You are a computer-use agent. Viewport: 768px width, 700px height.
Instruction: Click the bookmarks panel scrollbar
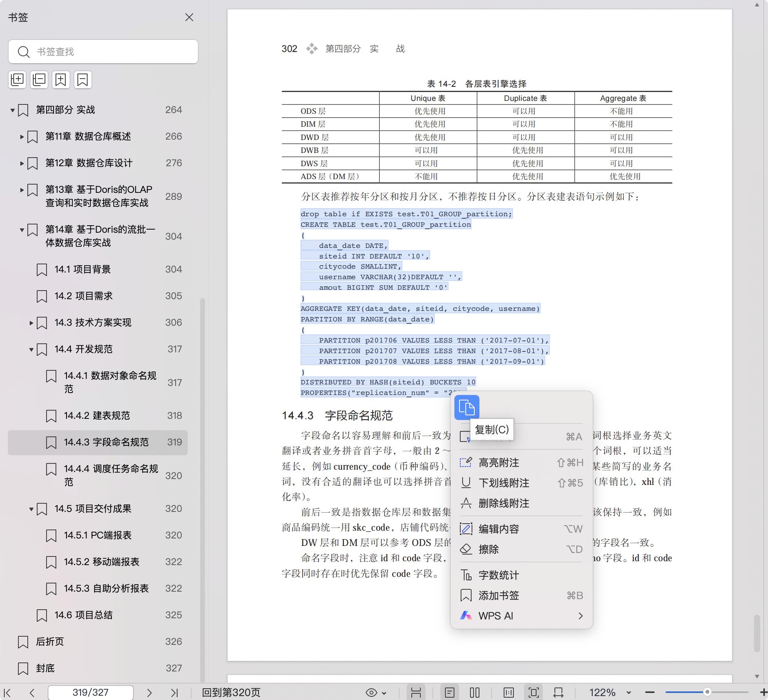[203, 490]
